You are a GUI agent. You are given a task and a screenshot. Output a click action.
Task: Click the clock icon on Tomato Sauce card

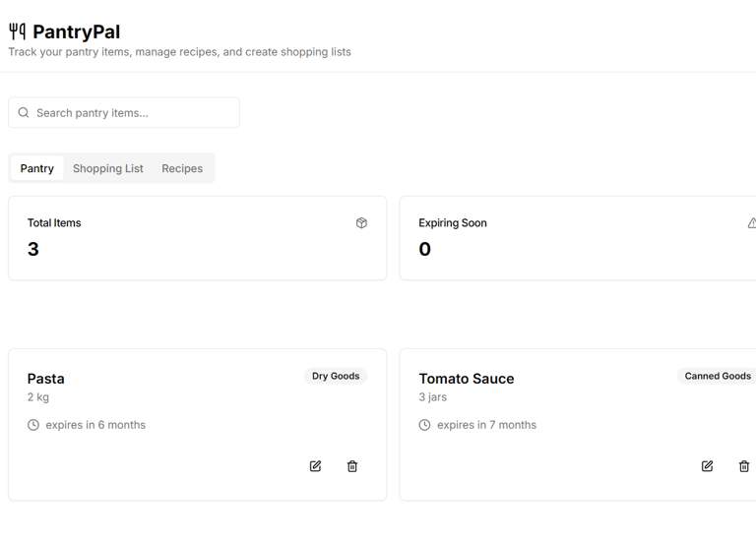coord(424,425)
